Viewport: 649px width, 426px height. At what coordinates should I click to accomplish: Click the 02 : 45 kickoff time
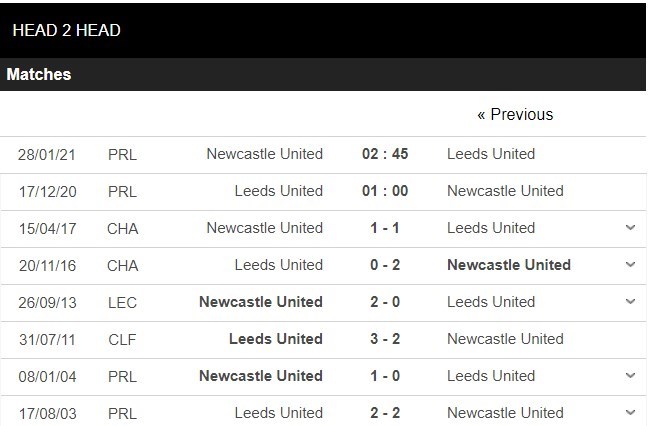[385, 154]
